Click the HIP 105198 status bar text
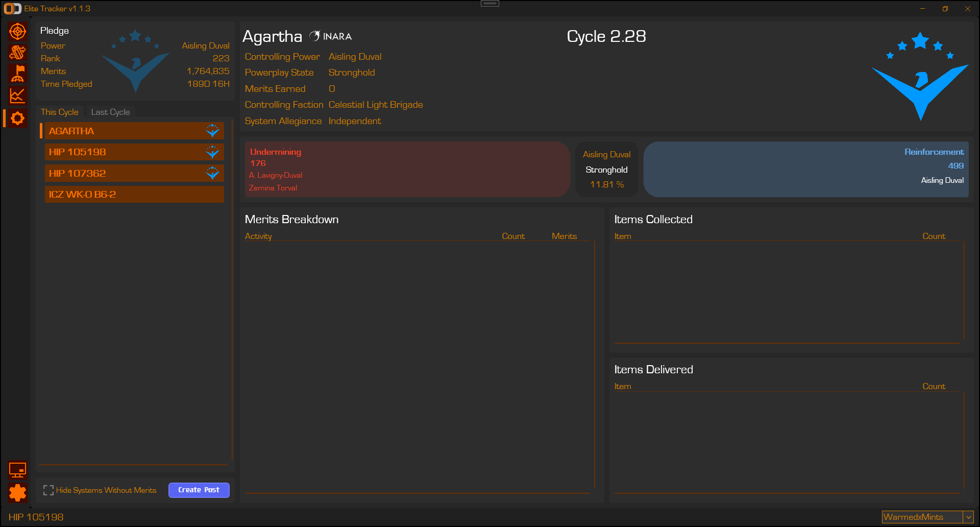The height and width of the screenshot is (527, 980). tap(36, 517)
